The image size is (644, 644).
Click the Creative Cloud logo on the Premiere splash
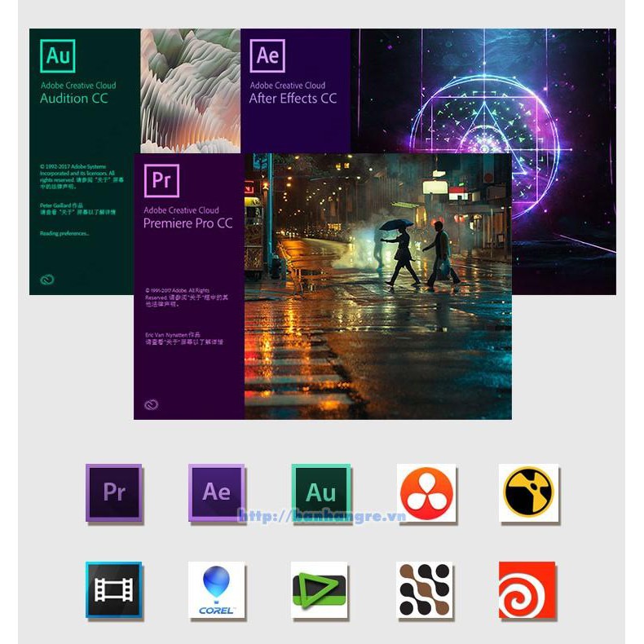pos(150,404)
